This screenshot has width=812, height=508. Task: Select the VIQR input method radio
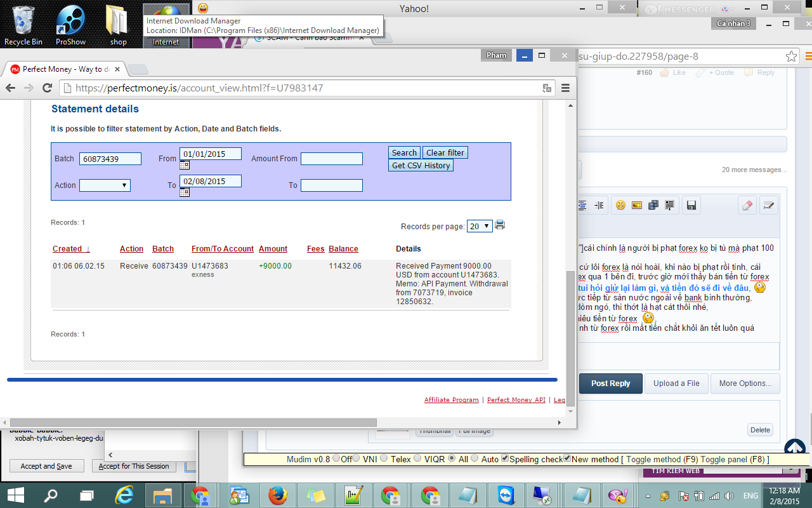coord(418,459)
